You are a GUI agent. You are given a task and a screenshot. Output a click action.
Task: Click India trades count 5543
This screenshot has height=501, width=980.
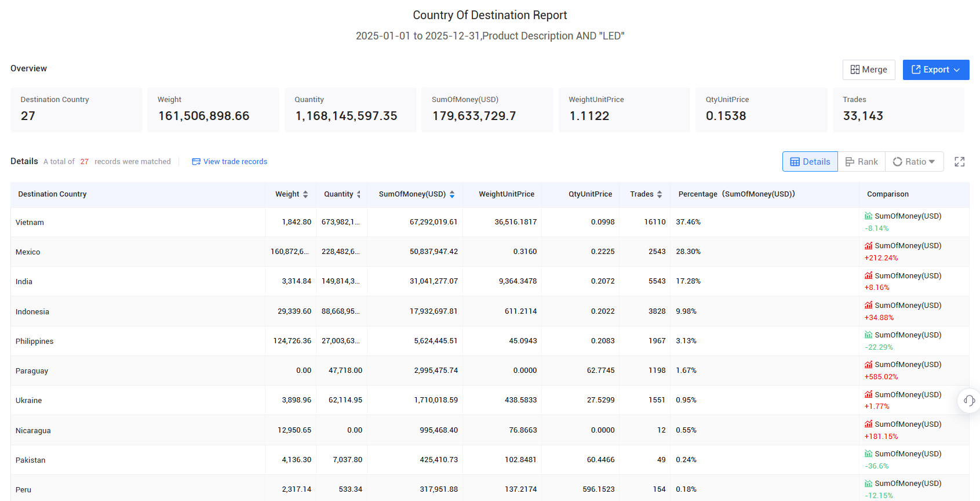point(657,281)
